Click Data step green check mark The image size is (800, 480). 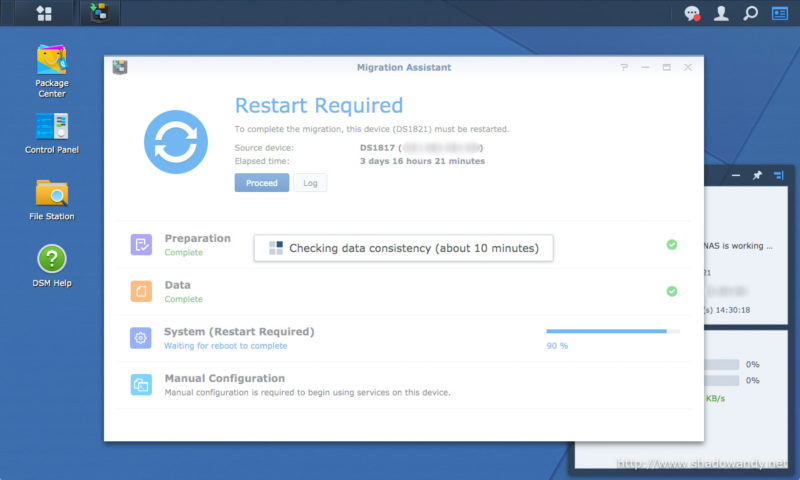tap(672, 291)
